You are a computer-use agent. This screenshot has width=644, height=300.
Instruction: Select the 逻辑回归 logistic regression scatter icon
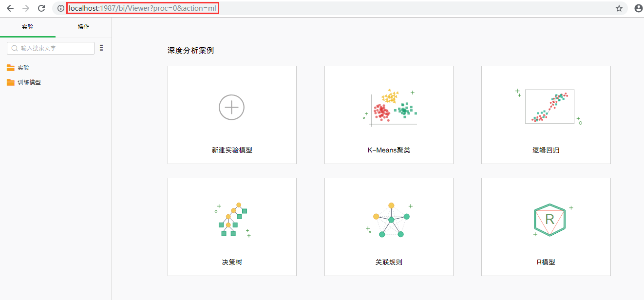(546, 107)
